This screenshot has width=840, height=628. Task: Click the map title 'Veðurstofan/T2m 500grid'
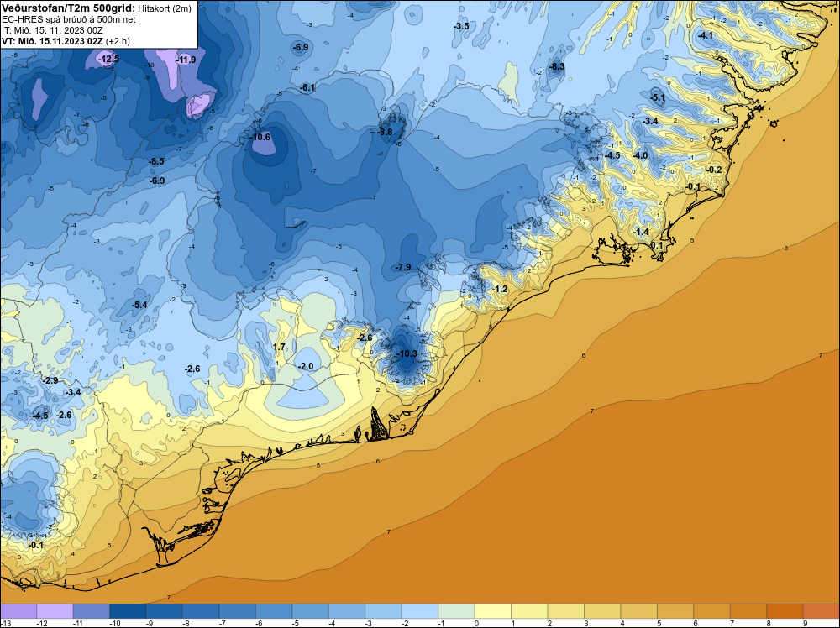[68, 7]
